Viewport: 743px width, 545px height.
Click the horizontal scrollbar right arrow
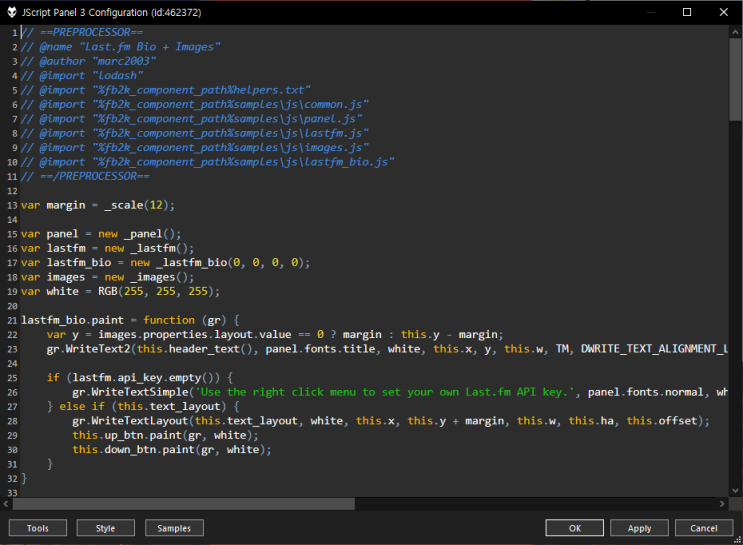(722, 504)
